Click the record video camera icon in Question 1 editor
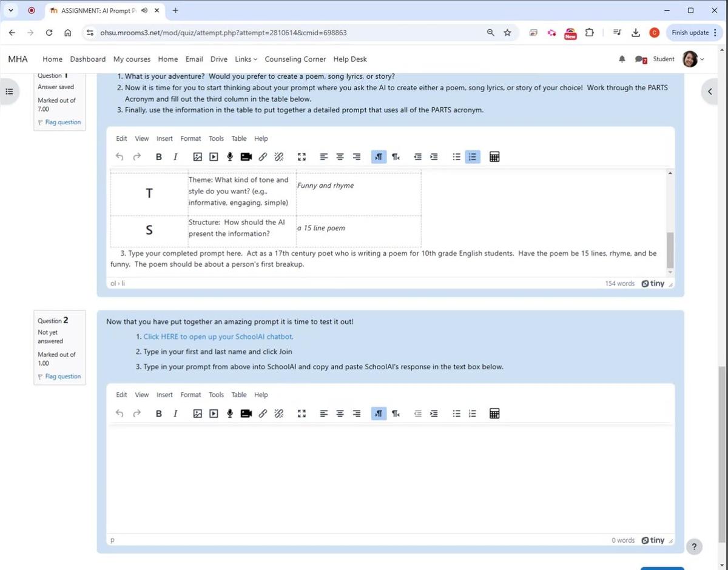Viewport: 728px width, 570px height. (x=246, y=157)
